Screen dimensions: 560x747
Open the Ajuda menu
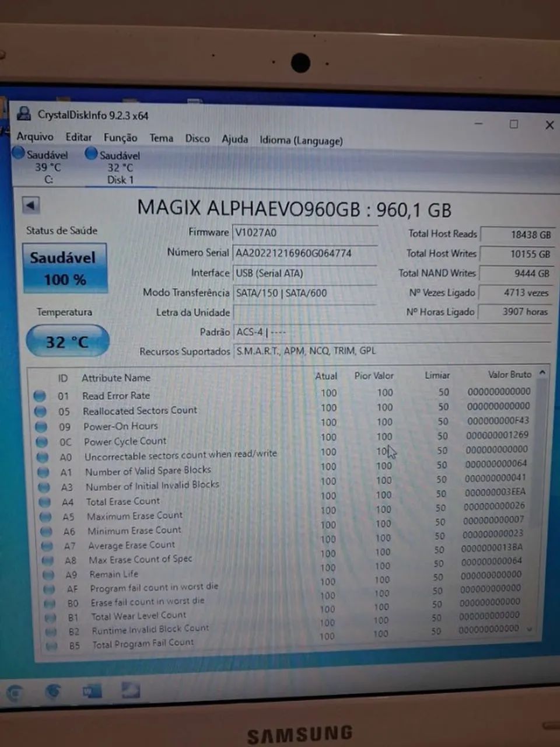point(235,139)
